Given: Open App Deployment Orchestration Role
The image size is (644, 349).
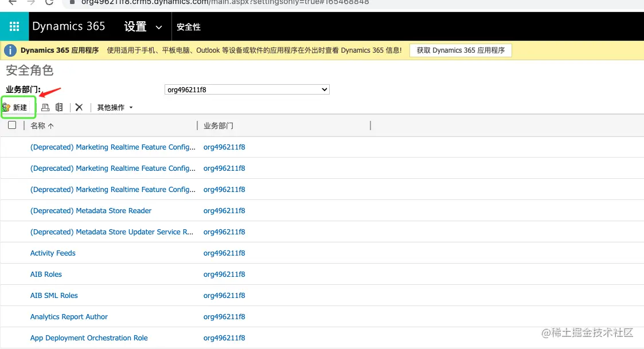Looking at the screenshot, I should (x=89, y=338).
